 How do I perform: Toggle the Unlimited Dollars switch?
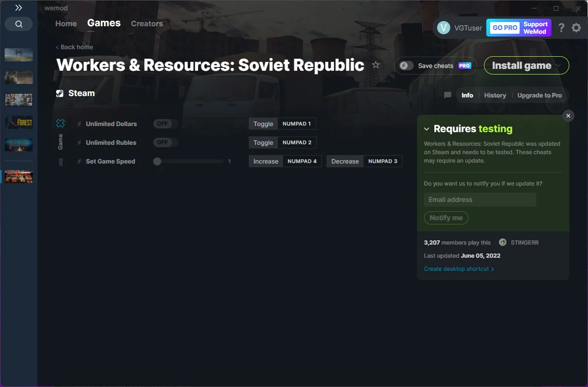(165, 124)
